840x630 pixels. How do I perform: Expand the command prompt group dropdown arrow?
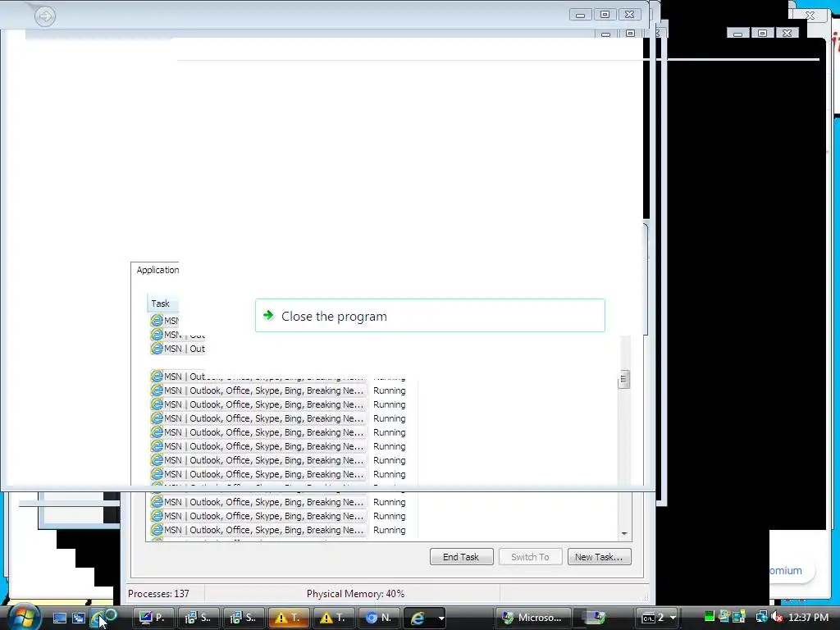[673, 619]
